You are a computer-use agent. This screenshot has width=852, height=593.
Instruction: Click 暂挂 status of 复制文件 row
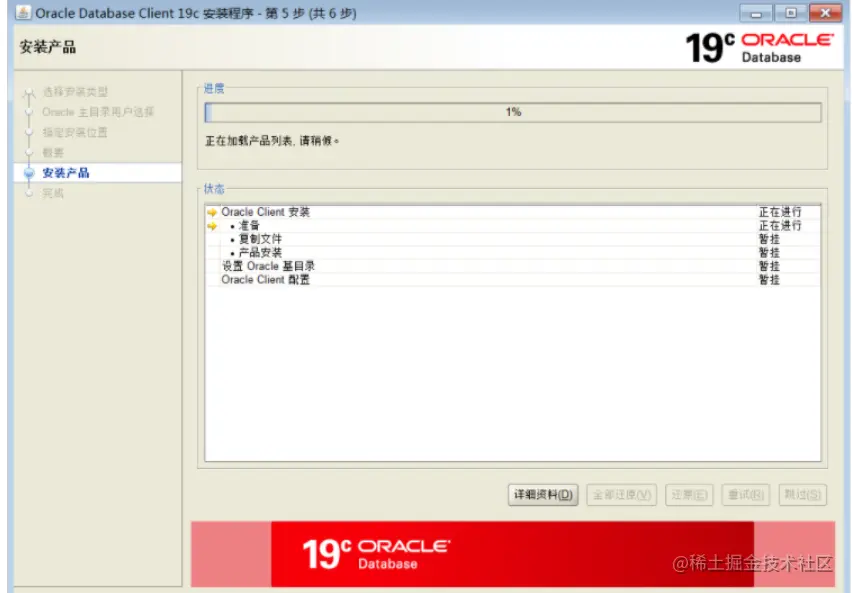(769, 239)
